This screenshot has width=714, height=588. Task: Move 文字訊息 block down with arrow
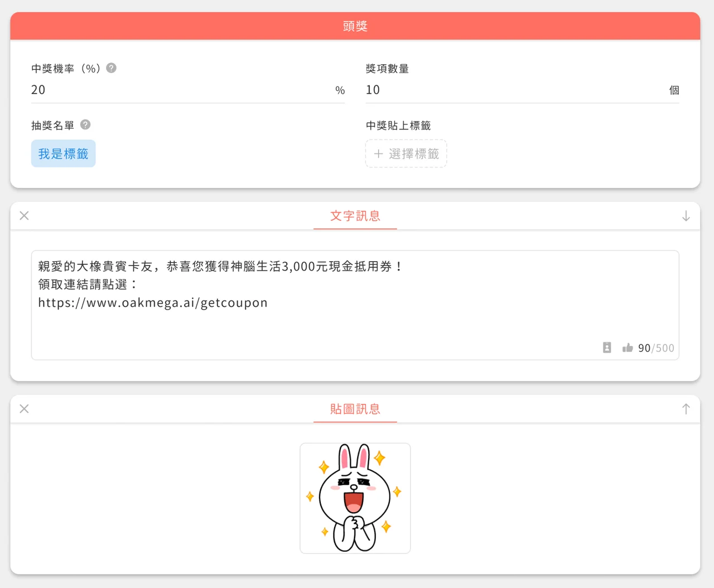pyautogui.click(x=686, y=216)
